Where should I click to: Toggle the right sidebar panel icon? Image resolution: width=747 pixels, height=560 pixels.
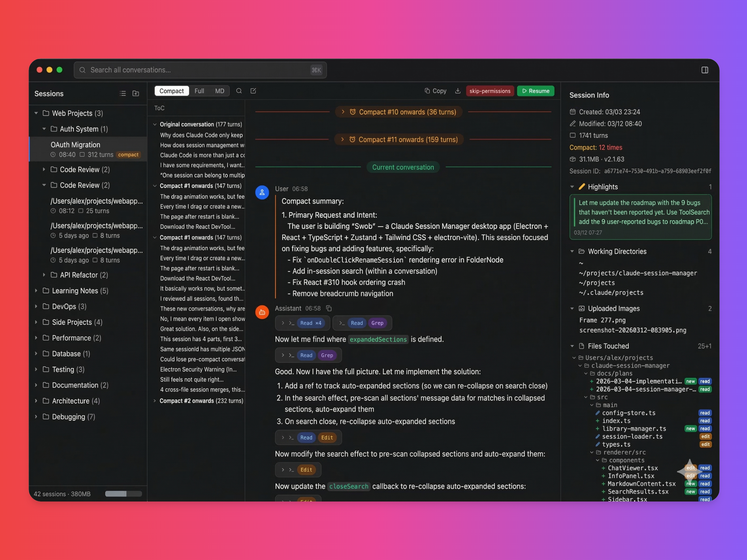point(704,70)
